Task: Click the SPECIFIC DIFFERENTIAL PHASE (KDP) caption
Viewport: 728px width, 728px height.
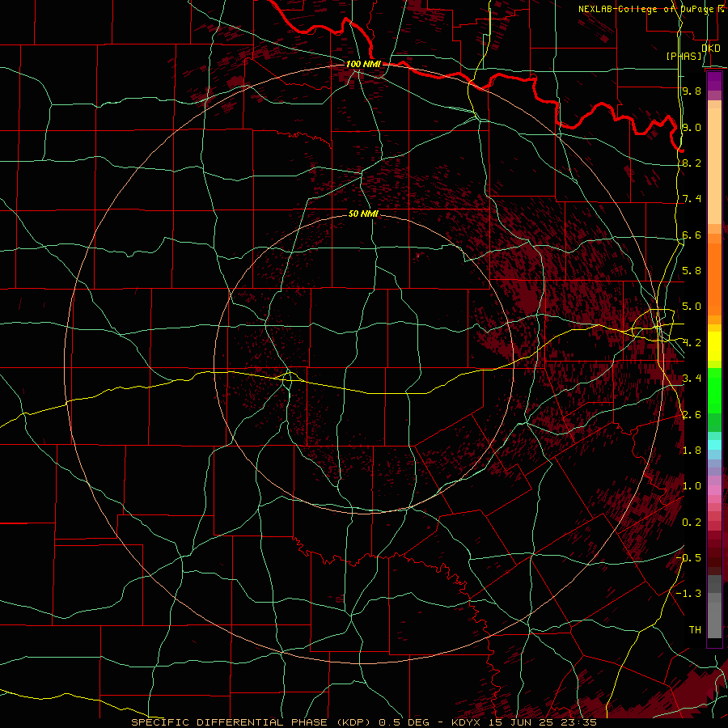Action: pos(252,722)
